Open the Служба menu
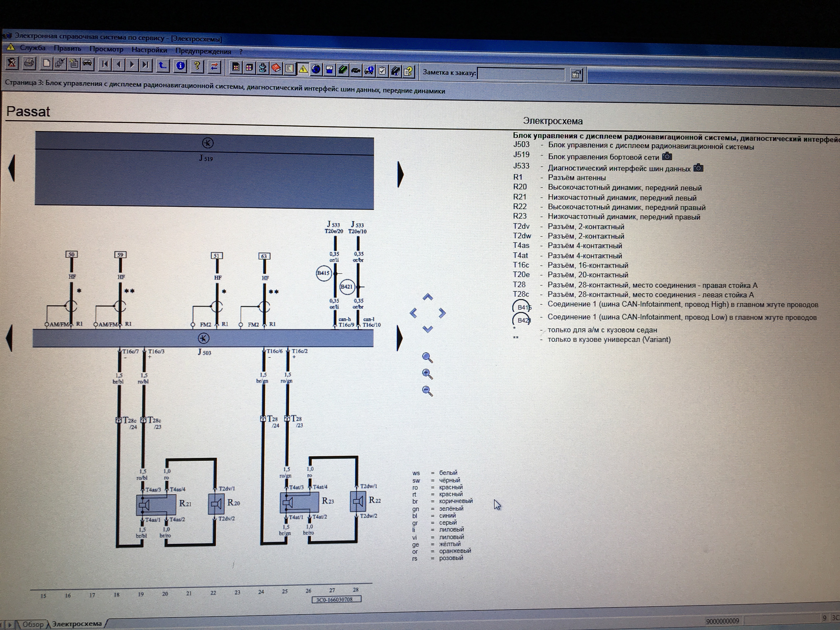The image size is (840, 630). [x=33, y=48]
